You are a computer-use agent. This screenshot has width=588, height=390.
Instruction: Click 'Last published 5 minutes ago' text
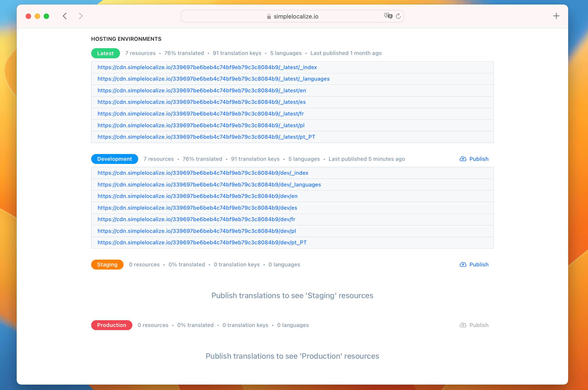tap(367, 159)
